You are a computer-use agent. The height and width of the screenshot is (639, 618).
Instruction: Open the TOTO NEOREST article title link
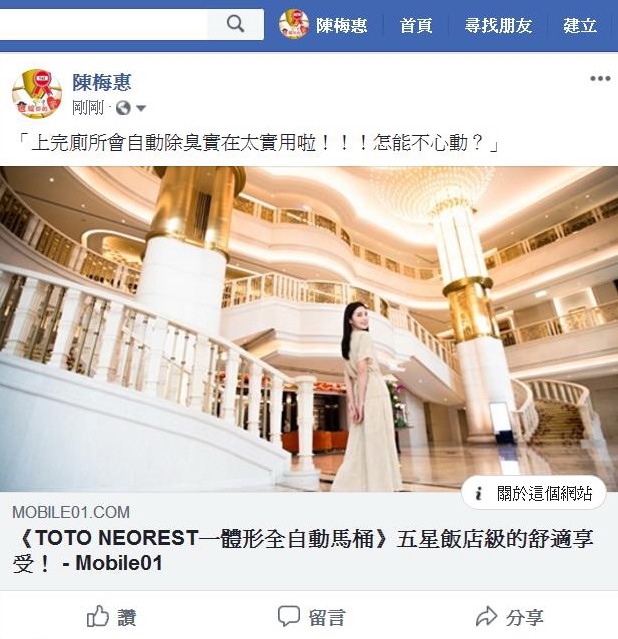pyautogui.click(x=302, y=551)
